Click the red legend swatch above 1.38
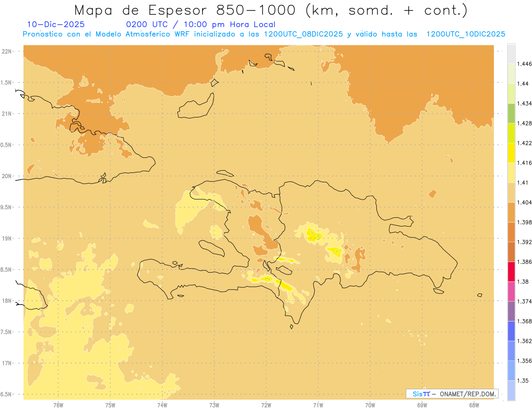This screenshot has width=532, height=411. 511,271
